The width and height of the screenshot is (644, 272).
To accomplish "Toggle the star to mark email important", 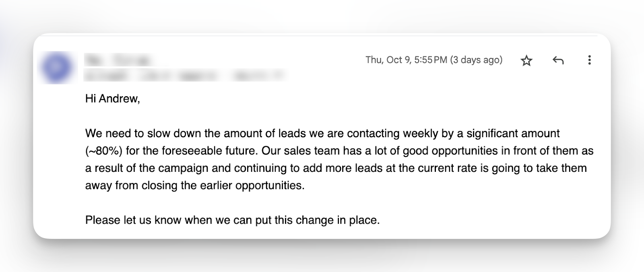I will 526,60.
